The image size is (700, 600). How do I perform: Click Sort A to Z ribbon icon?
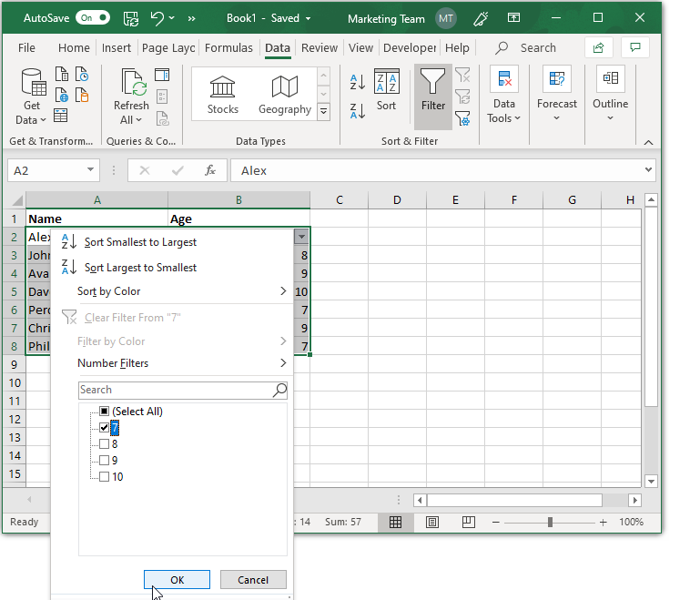click(x=358, y=82)
